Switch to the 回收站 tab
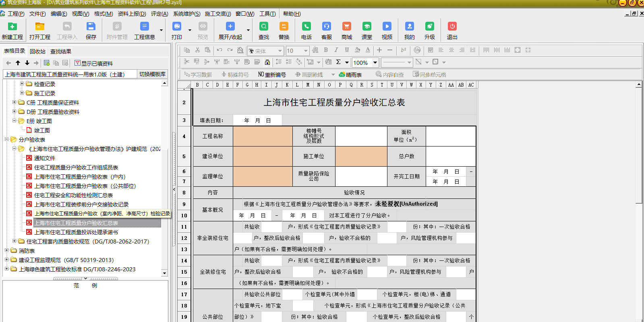The width and height of the screenshot is (644, 322). 37,52
